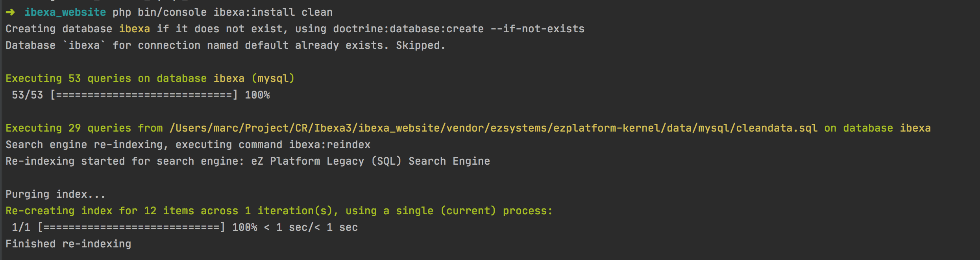The image size is (980, 260).
Task: Click the cleandata.sql file path
Action: [x=493, y=128]
